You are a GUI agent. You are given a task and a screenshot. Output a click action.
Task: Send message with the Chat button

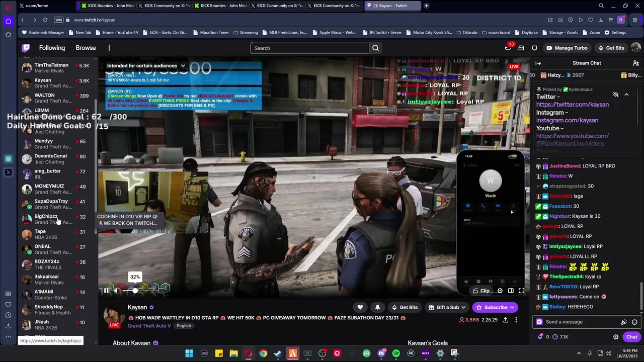coord(631,337)
